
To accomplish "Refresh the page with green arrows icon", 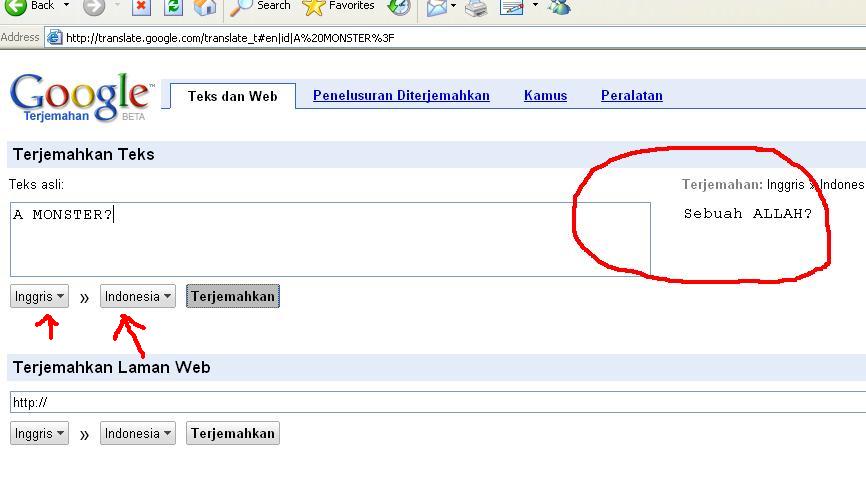I will [x=173, y=6].
